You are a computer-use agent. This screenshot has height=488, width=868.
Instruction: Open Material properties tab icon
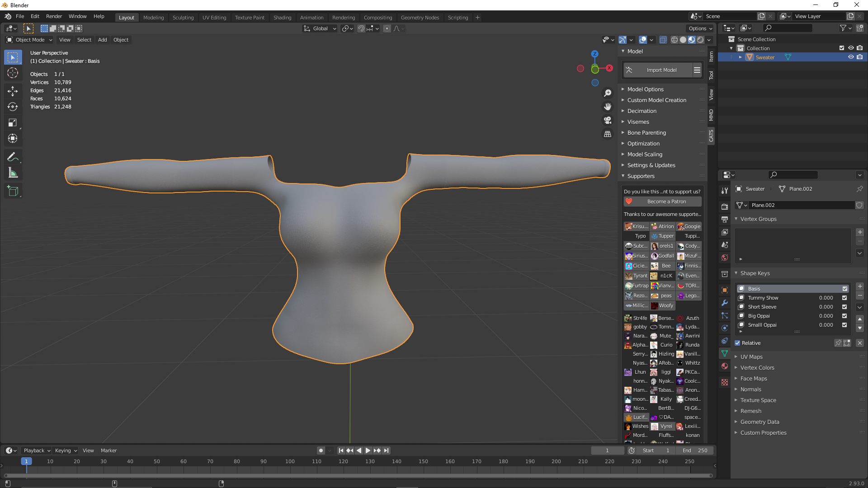point(725,366)
